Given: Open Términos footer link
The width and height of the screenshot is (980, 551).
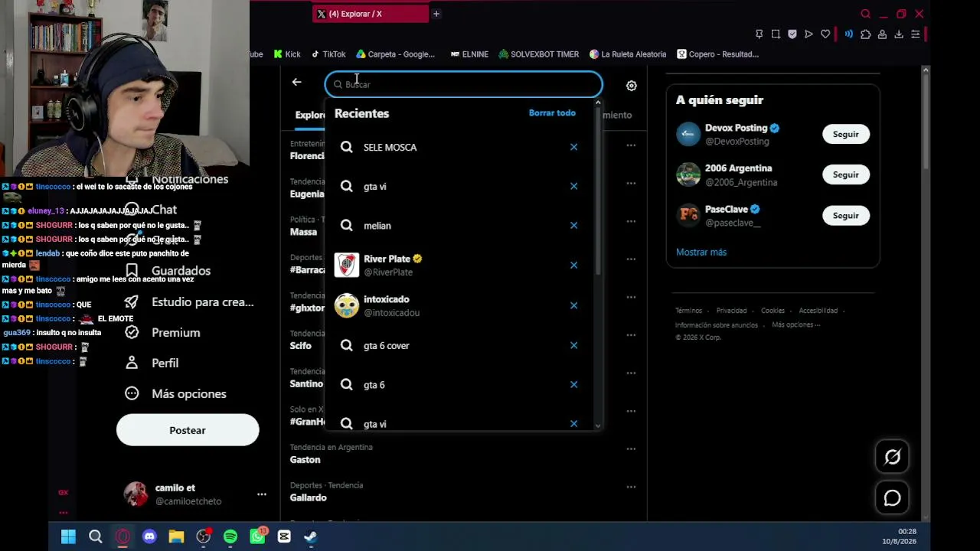Looking at the screenshot, I should coord(688,311).
